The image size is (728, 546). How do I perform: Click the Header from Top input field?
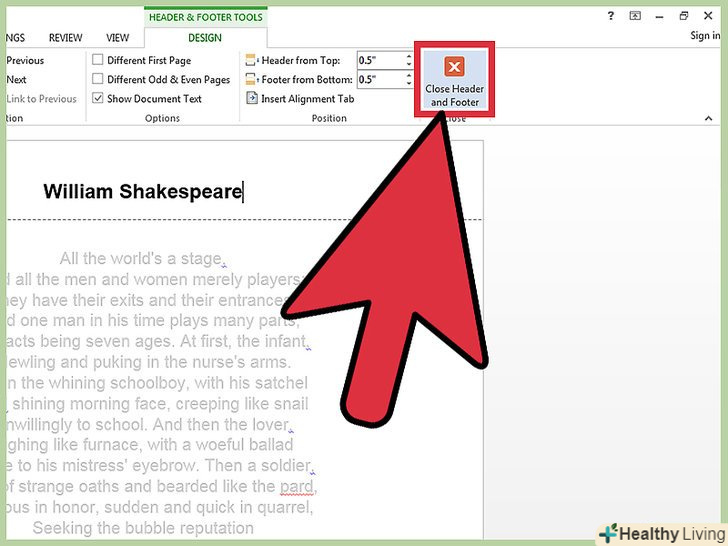tap(379, 60)
